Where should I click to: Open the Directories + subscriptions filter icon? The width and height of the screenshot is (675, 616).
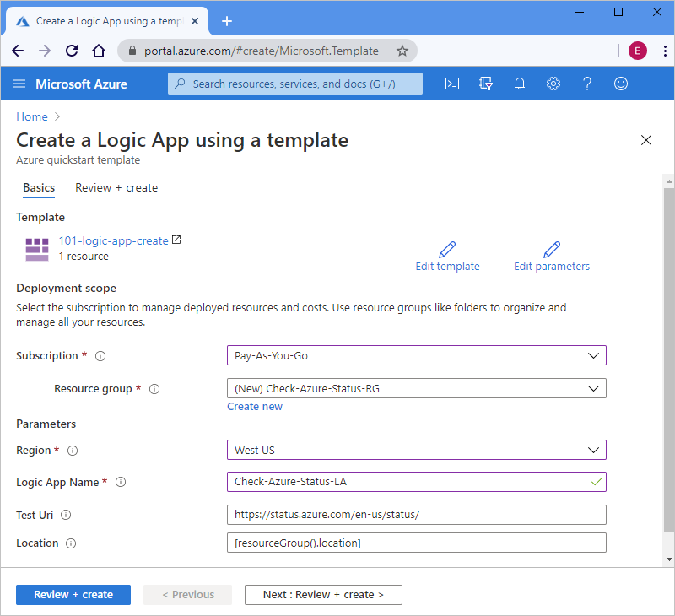[x=486, y=84]
